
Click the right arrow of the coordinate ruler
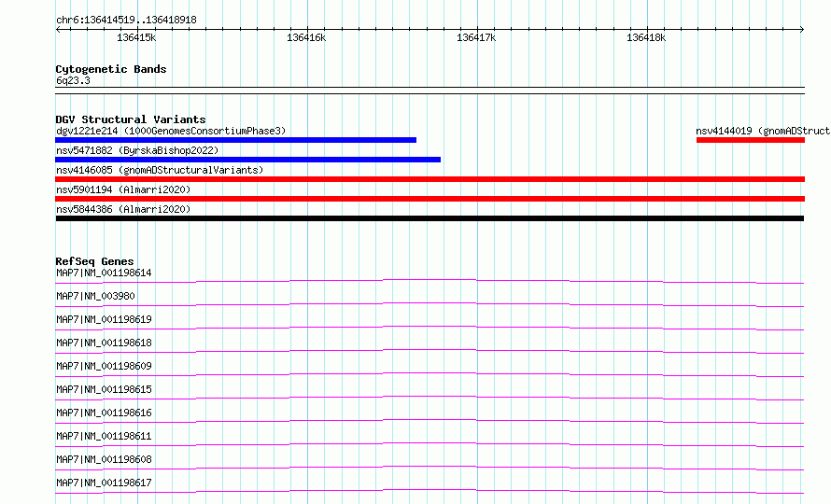pyautogui.click(x=802, y=29)
